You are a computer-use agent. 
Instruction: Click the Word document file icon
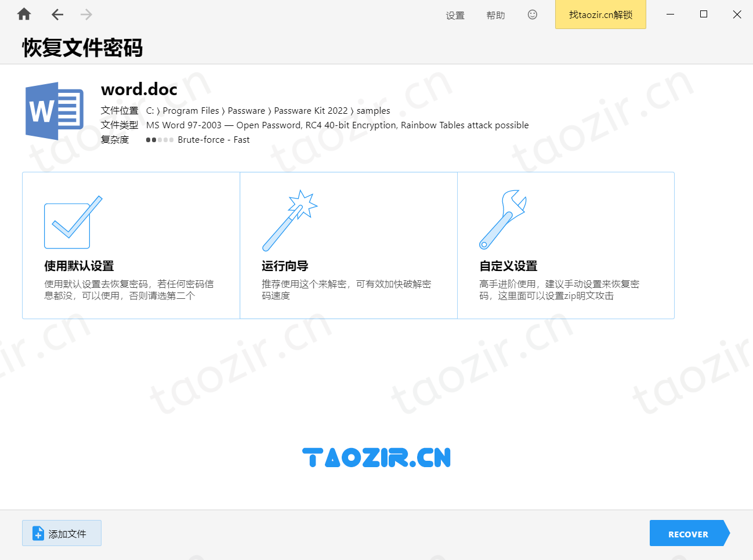coord(54,111)
